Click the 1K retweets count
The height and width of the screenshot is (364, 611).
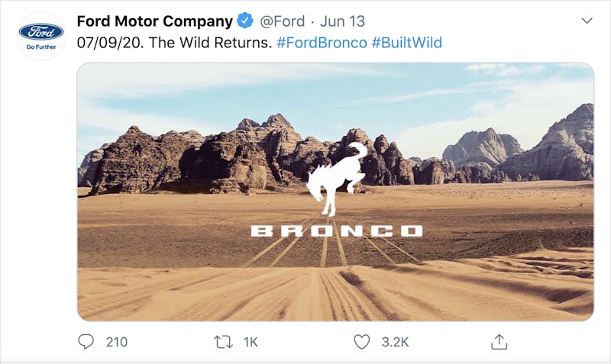[251, 342]
